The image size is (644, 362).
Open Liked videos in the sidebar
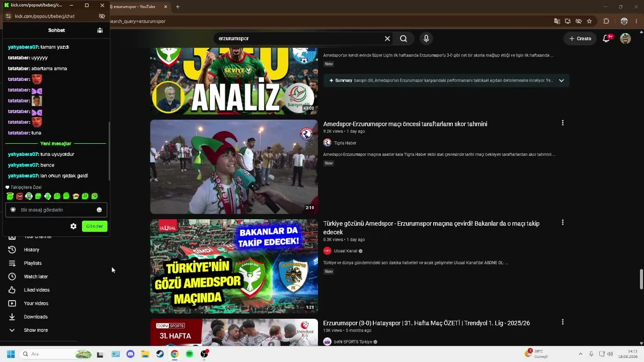pyautogui.click(x=37, y=290)
